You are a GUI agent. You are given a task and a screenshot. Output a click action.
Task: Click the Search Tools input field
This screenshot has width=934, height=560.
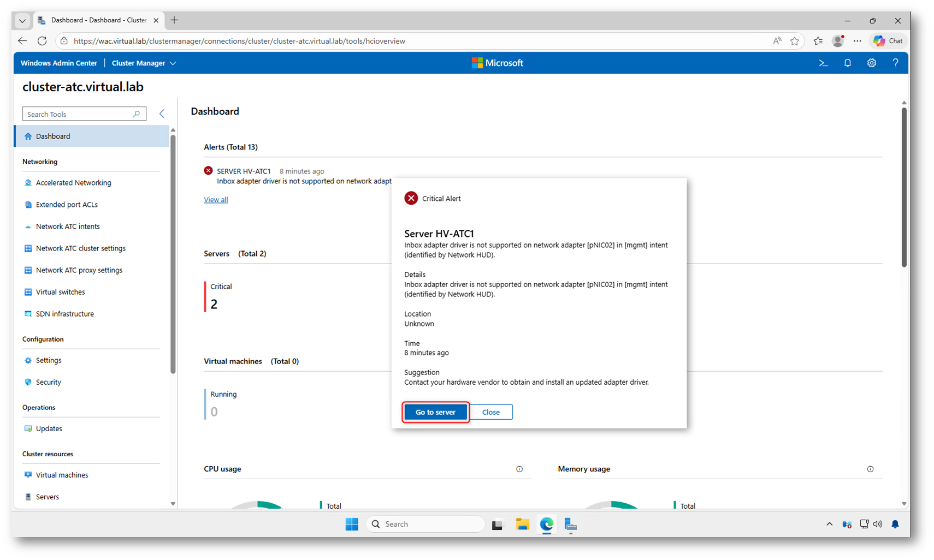(78, 114)
